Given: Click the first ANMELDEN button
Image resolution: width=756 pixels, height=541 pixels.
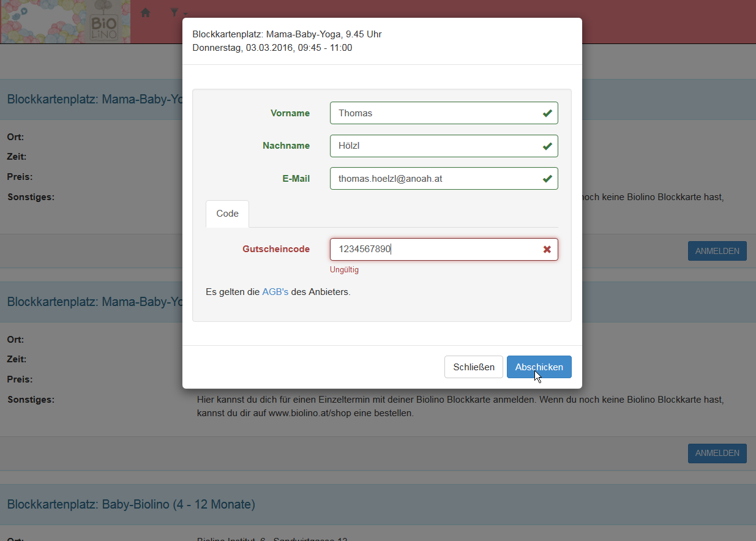Looking at the screenshot, I should click(x=717, y=251).
